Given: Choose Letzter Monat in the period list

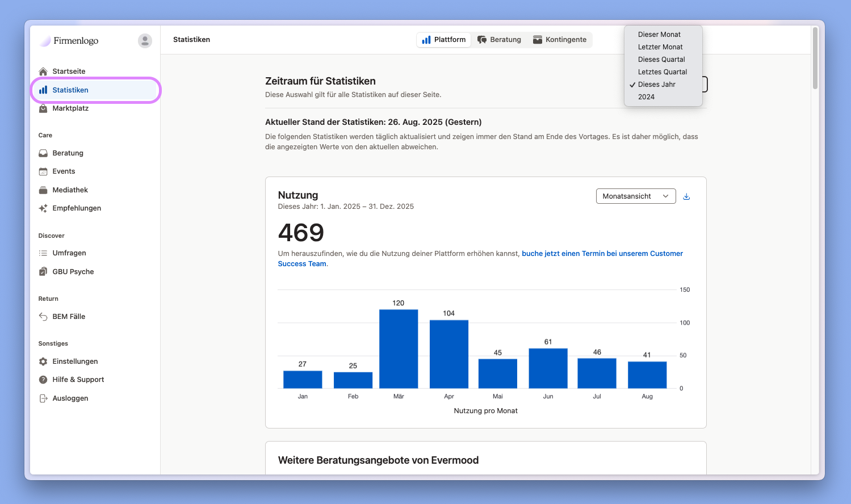Looking at the screenshot, I should pyautogui.click(x=660, y=47).
